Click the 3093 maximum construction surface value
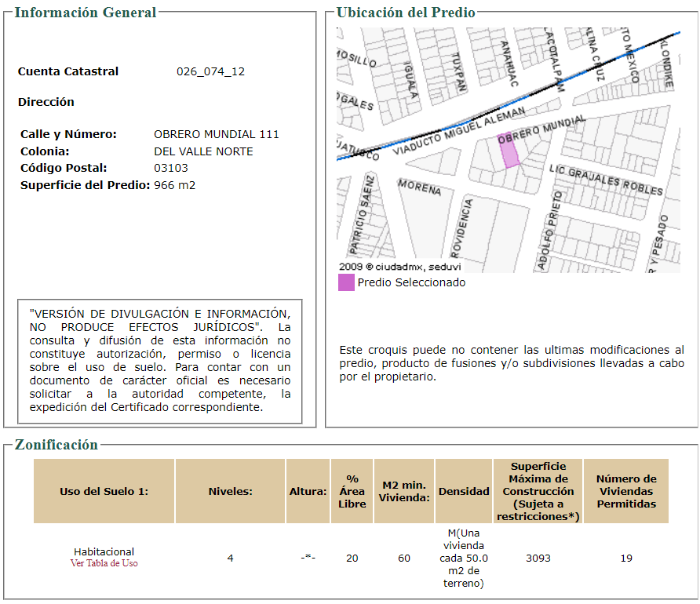Viewport: 700px width, 604px height. (x=538, y=558)
